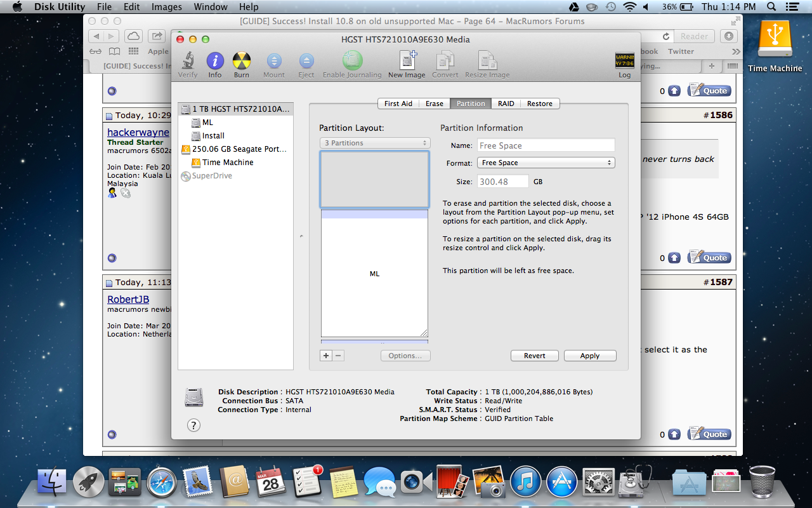
Task: Open post permalink #1586
Action: click(721, 115)
